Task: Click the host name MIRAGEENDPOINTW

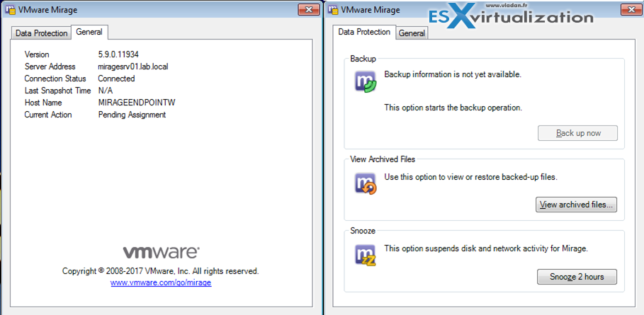Action: pyautogui.click(x=136, y=103)
